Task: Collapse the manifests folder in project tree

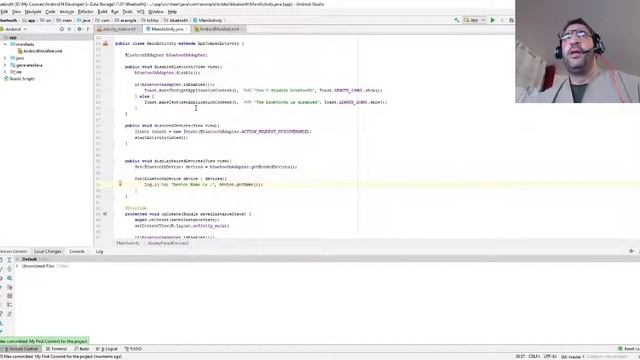Action: 5,44
